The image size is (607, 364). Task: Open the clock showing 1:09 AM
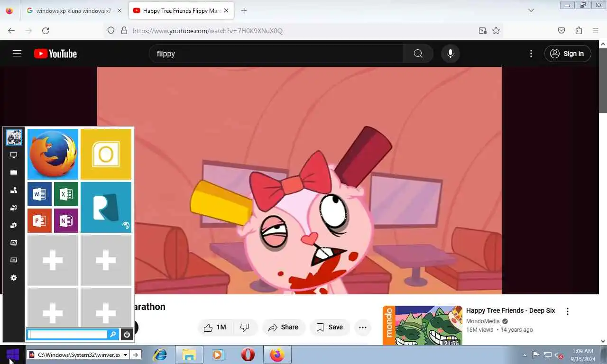583,355
